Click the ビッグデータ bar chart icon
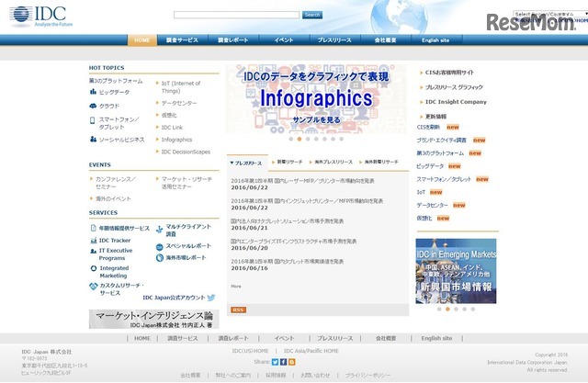Image resolution: width=588 pixels, height=383 pixels. coord(93,92)
